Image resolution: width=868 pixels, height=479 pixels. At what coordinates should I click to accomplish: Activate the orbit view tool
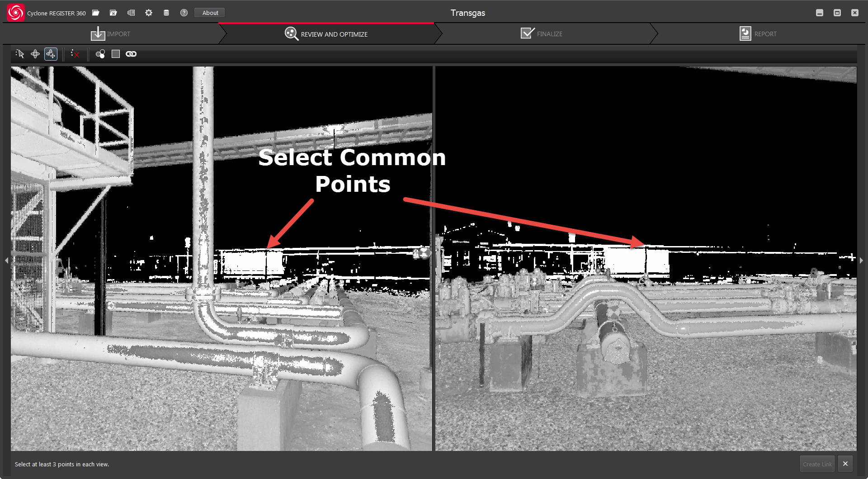pos(35,54)
